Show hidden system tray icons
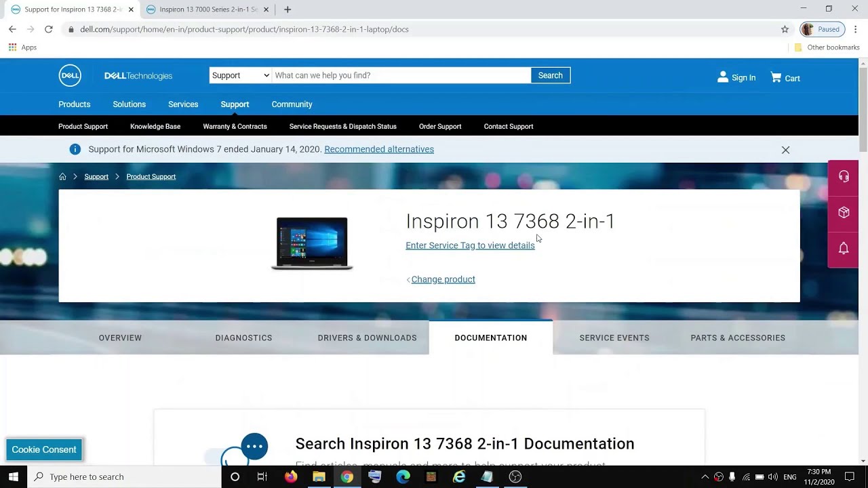Image resolution: width=868 pixels, height=488 pixels. coord(705,476)
